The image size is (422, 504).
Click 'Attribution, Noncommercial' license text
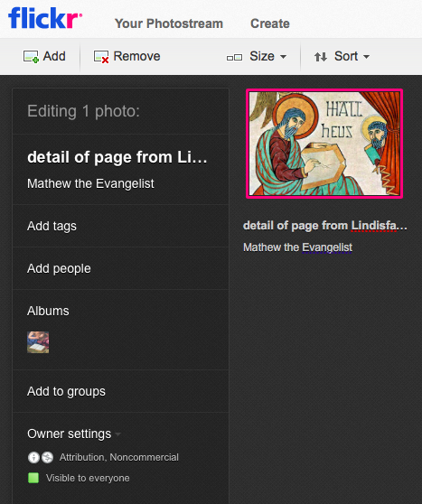click(x=119, y=457)
